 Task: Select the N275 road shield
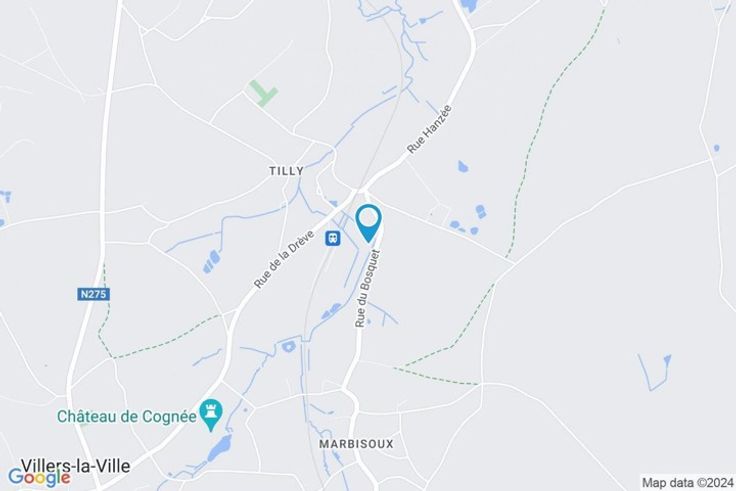pyautogui.click(x=93, y=294)
